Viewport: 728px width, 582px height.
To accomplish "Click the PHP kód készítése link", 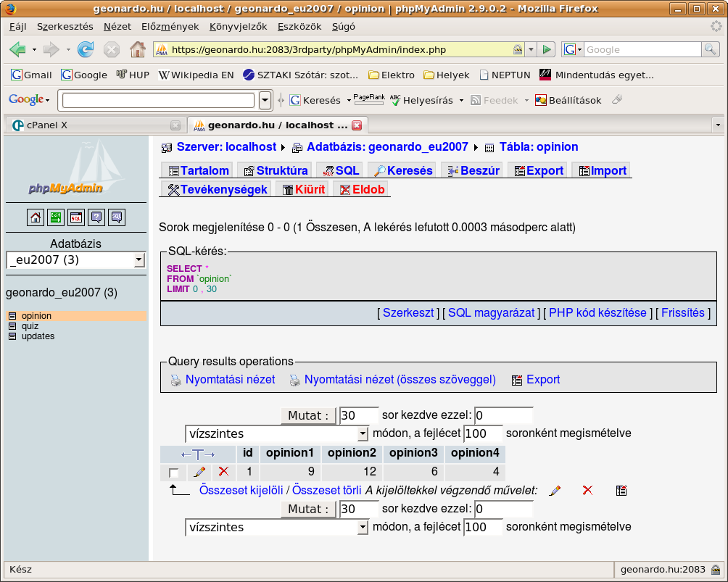I will tap(597, 313).
